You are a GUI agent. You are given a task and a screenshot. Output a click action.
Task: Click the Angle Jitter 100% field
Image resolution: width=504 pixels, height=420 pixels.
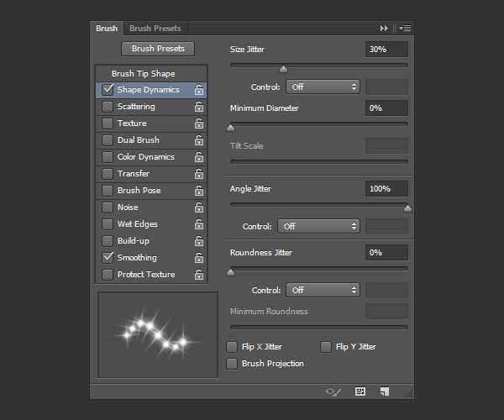click(x=386, y=189)
